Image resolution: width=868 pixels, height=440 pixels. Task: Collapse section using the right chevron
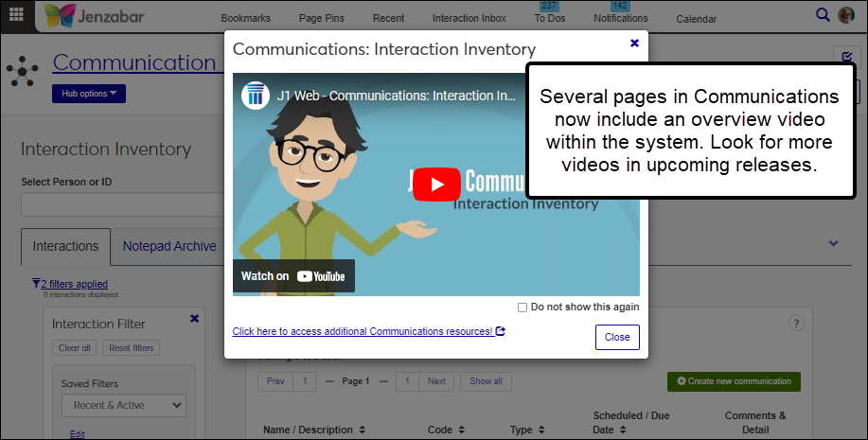click(833, 243)
